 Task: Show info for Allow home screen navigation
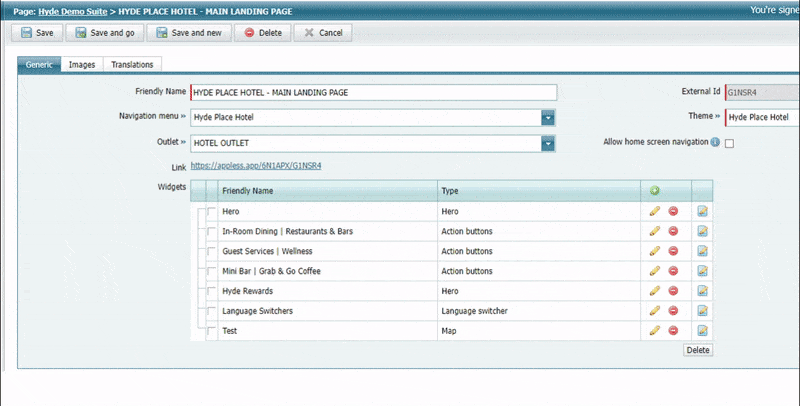tap(715, 142)
